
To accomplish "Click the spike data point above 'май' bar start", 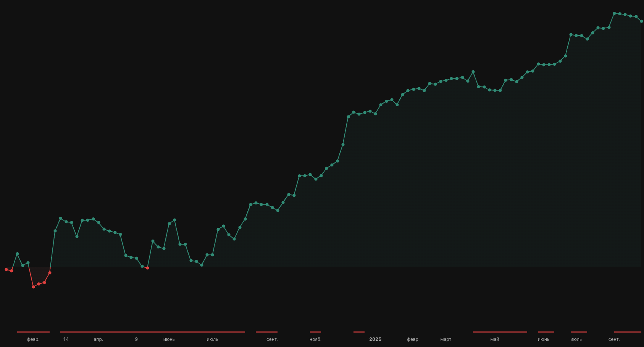I will 473,72.
